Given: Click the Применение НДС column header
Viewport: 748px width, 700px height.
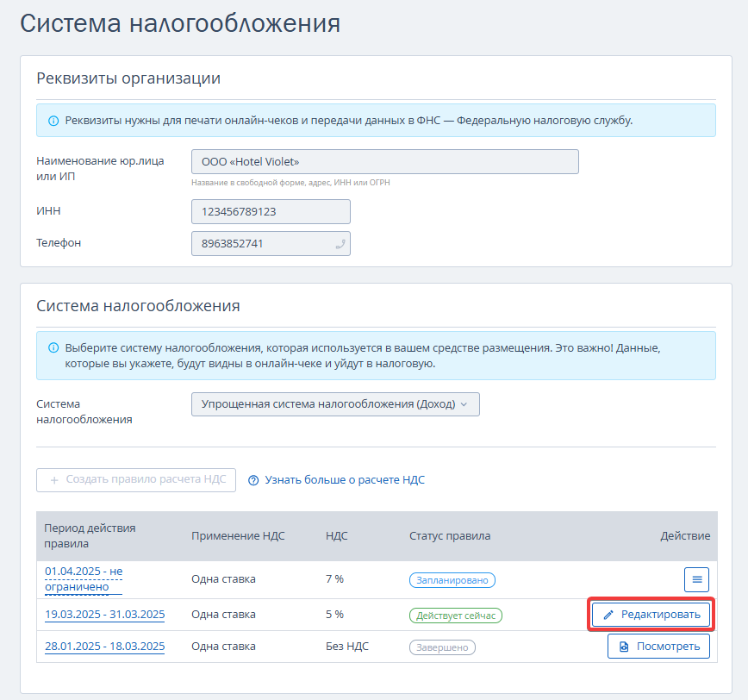Looking at the screenshot, I should tap(238, 536).
